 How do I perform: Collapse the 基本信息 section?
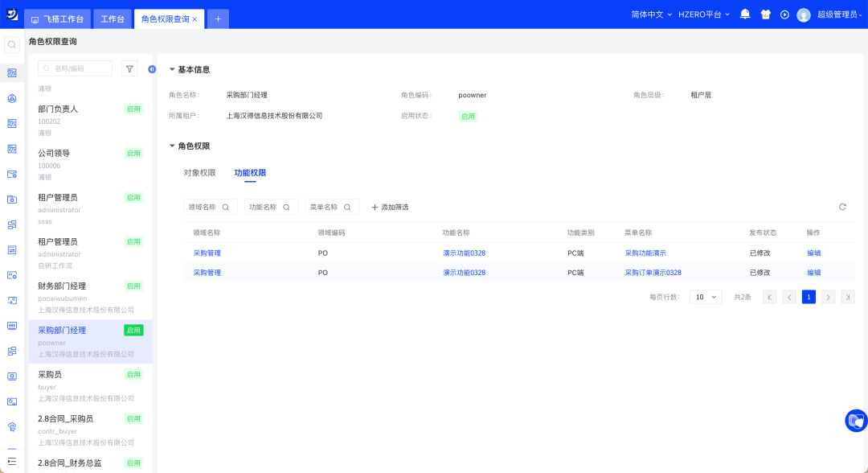click(x=172, y=70)
